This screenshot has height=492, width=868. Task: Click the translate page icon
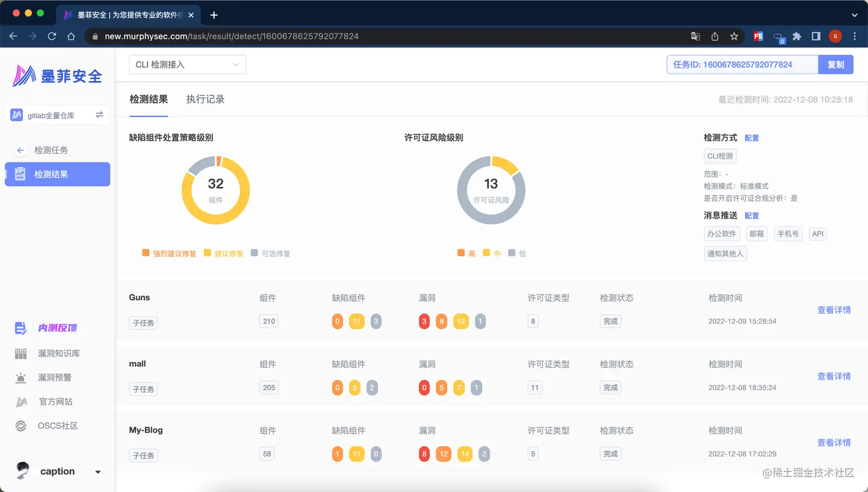tap(695, 36)
